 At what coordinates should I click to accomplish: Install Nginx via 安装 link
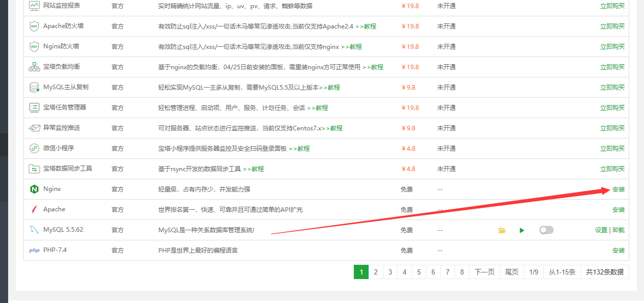[x=618, y=189]
